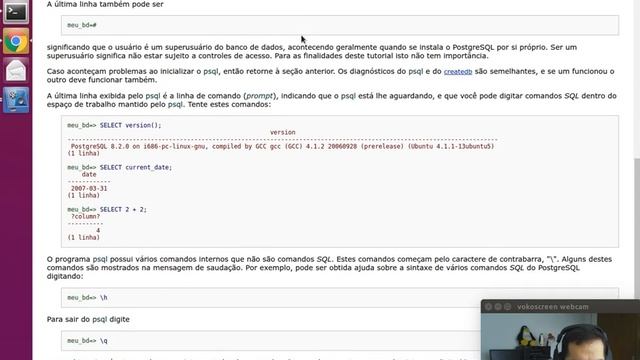This screenshot has height=360, width=640.
Task: Click the 'SELECT current_date;' command text
Action: point(136,167)
